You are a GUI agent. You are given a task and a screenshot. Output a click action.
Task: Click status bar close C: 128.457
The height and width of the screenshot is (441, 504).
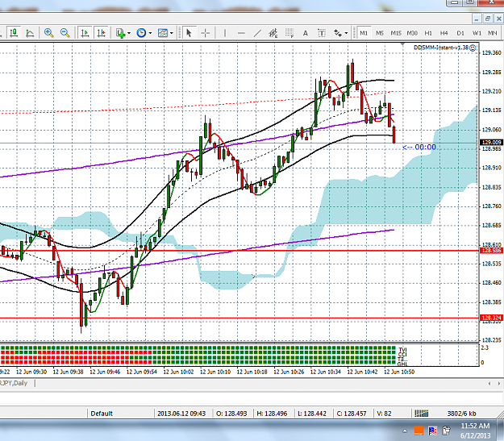pos(352,414)
